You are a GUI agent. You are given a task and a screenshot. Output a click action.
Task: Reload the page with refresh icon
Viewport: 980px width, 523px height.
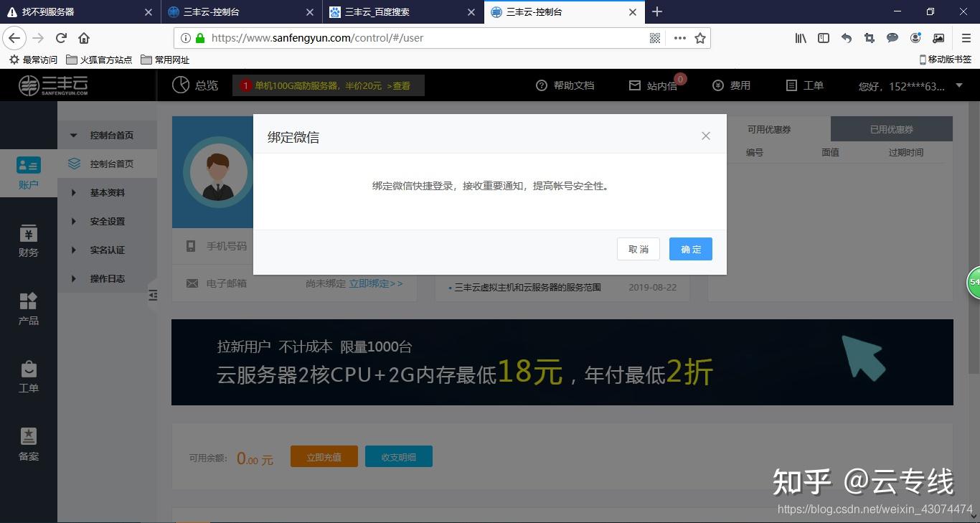(61, 38)
